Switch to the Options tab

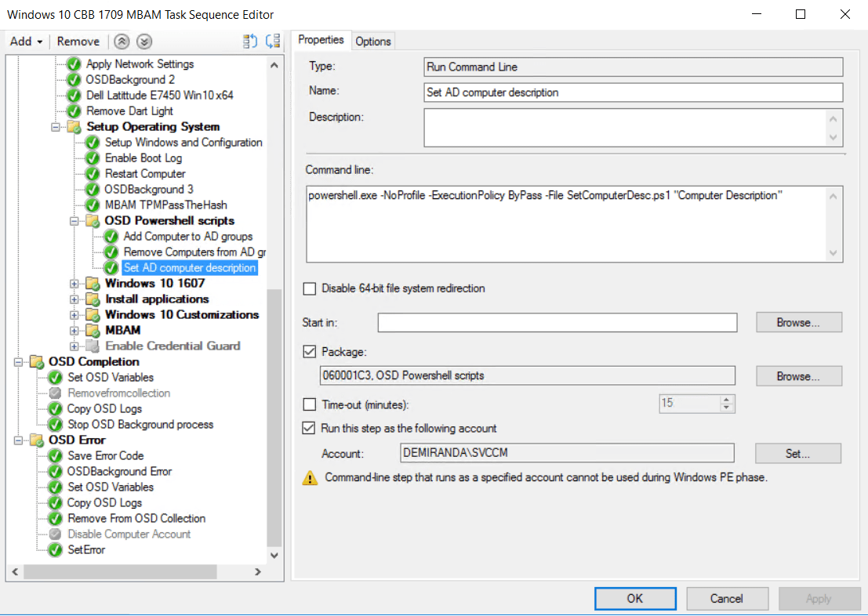point(372,41)
